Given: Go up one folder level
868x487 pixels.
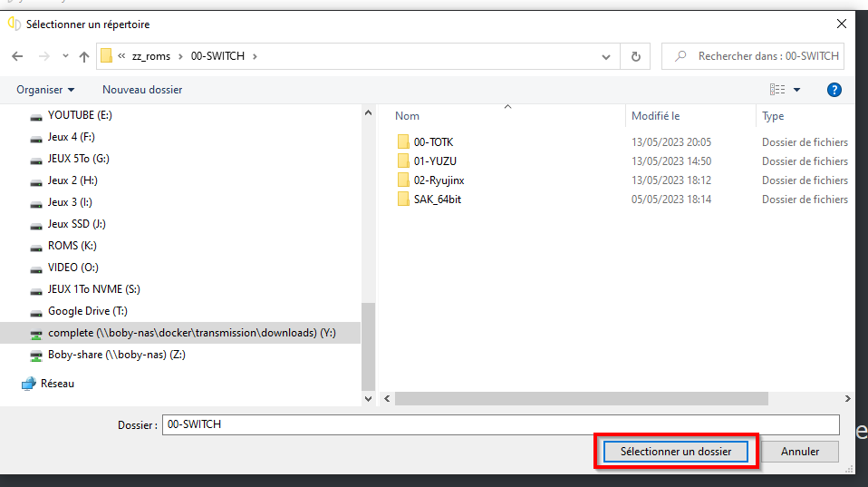Looking at the screenshot, I should (x=84, y=56).
